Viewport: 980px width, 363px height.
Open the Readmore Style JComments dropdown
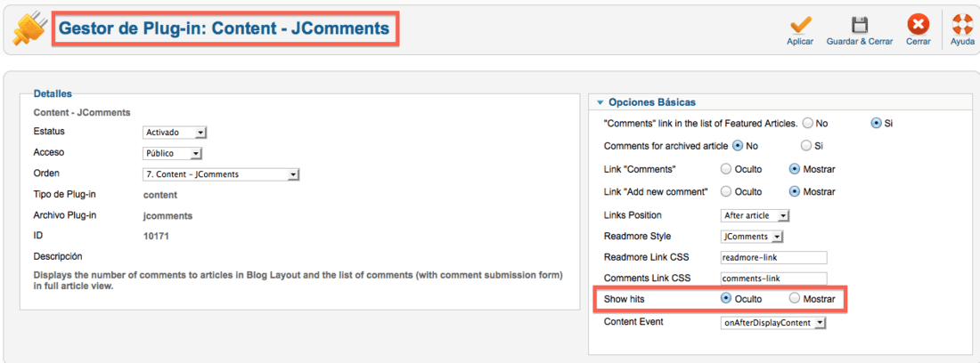tap(752, 237)
